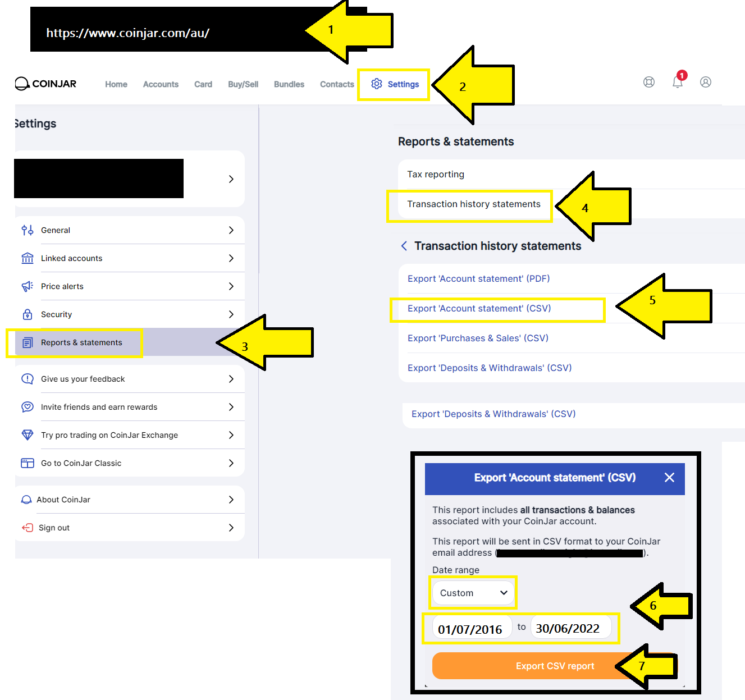Click the Invite friends heart icon

pos(28,407)
